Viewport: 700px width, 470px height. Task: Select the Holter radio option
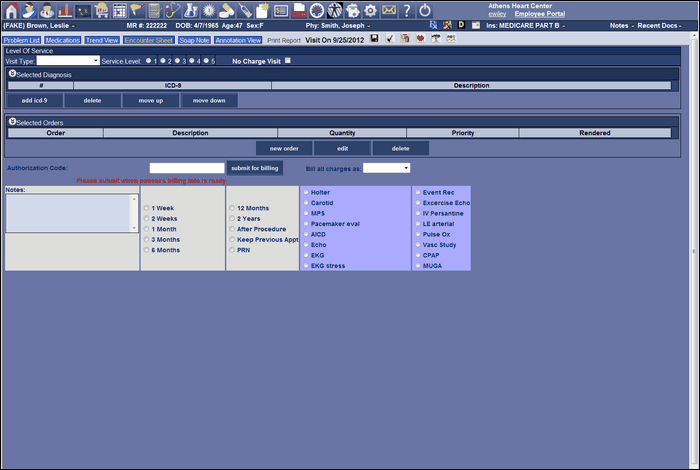(x=306, y=192)
